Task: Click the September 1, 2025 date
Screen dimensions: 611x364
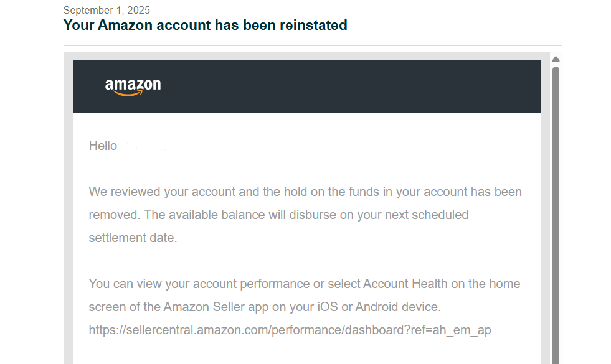Action: pos(107,10)
